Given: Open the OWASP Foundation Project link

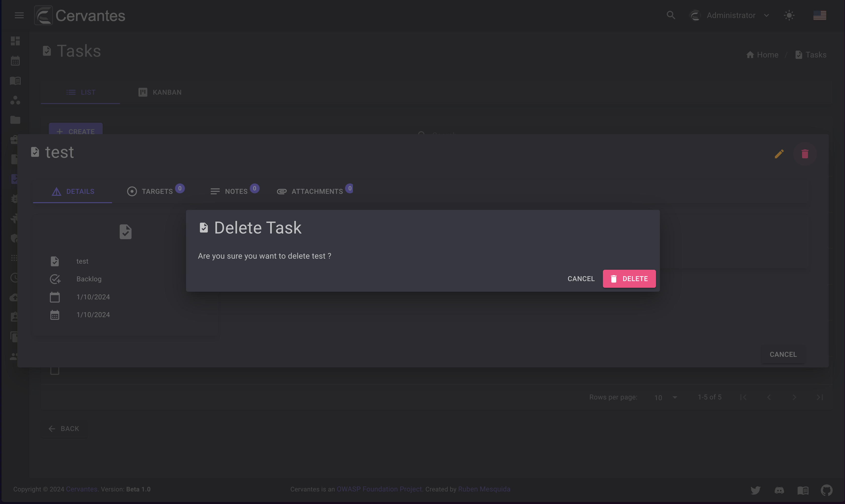Looking at the screenshot, I should (379, 489).
